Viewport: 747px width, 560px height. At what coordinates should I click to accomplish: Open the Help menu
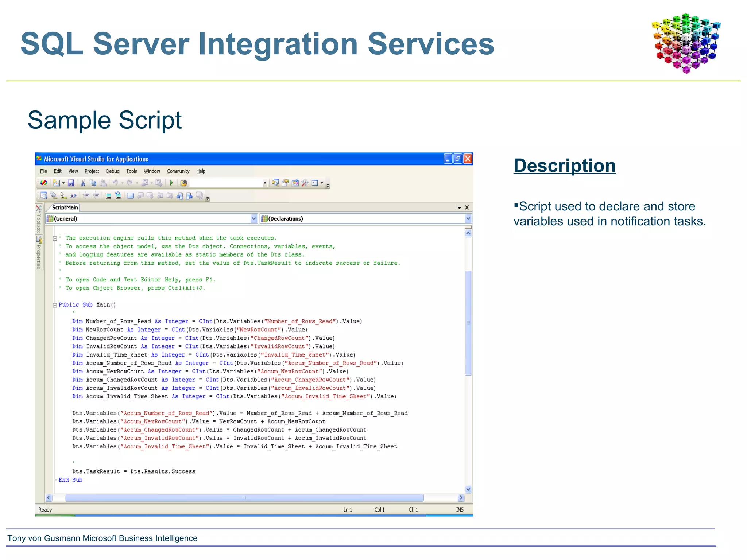(201, 171)
